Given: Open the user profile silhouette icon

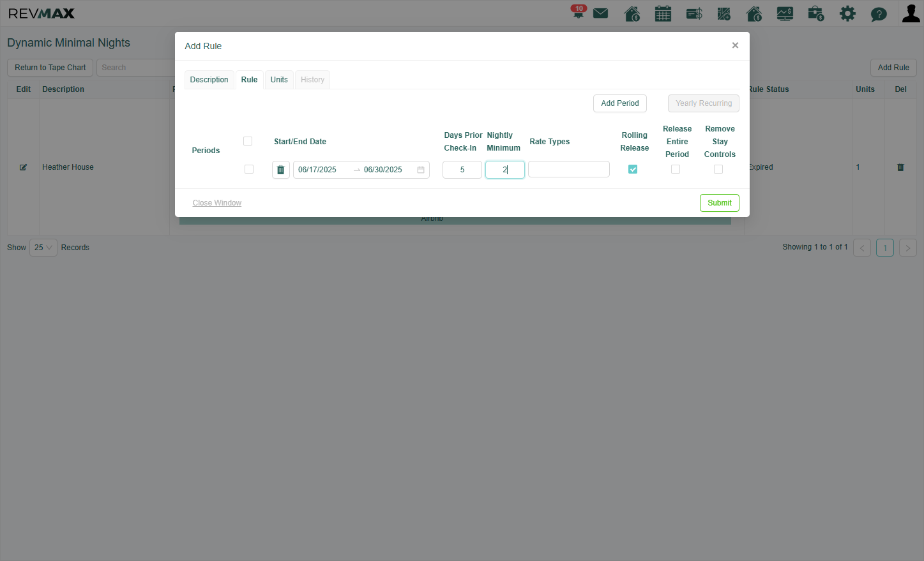Looking at the screenshot, I should pos(911,13).
